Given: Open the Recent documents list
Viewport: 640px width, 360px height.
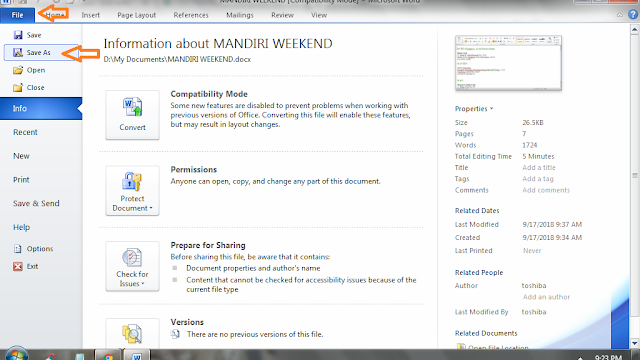Looking at the screenshot, I should point(25,132).
